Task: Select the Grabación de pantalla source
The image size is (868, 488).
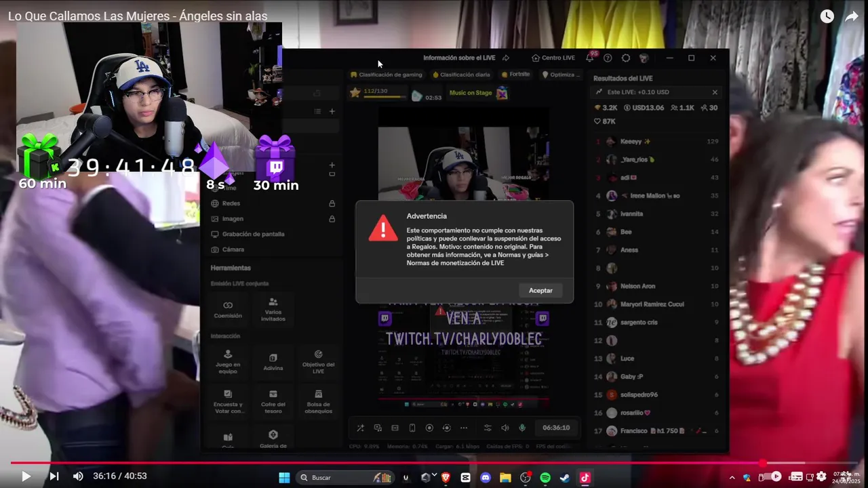Action: pos(273,234)
